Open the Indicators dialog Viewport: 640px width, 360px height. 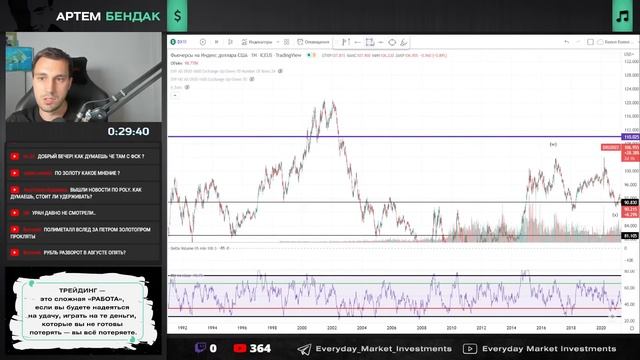coord(257,42)
